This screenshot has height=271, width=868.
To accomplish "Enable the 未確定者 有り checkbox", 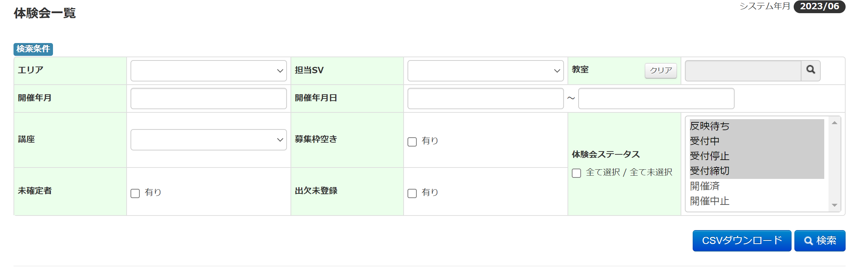I will [x=135, y=193].
